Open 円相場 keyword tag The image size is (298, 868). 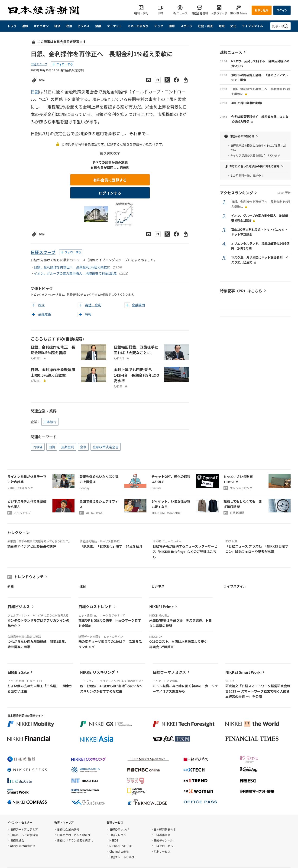tap(38, 447)
